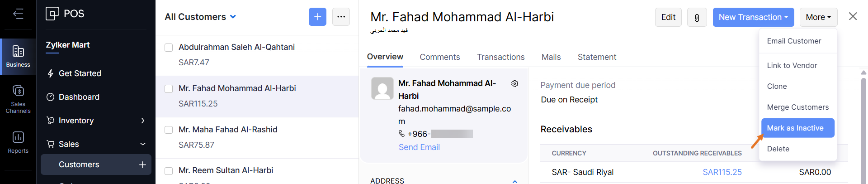
Task: Click the plus icon next to Customers
Action: tap(142, 165)
